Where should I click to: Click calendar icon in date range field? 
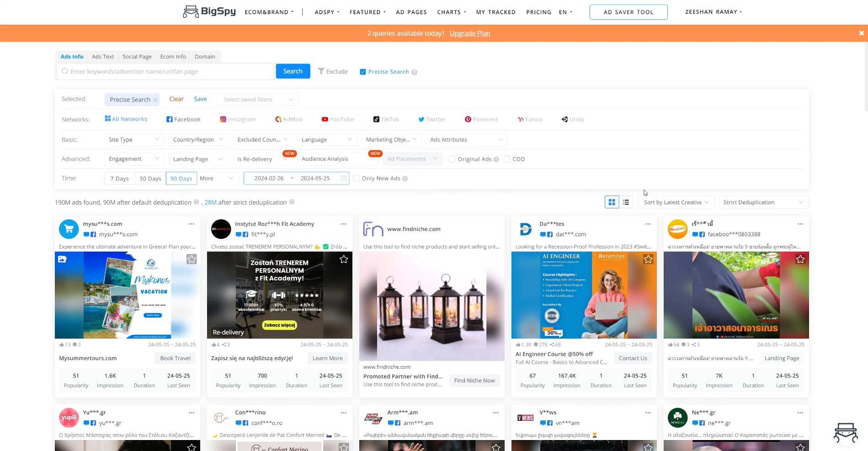tap(344, 178)
